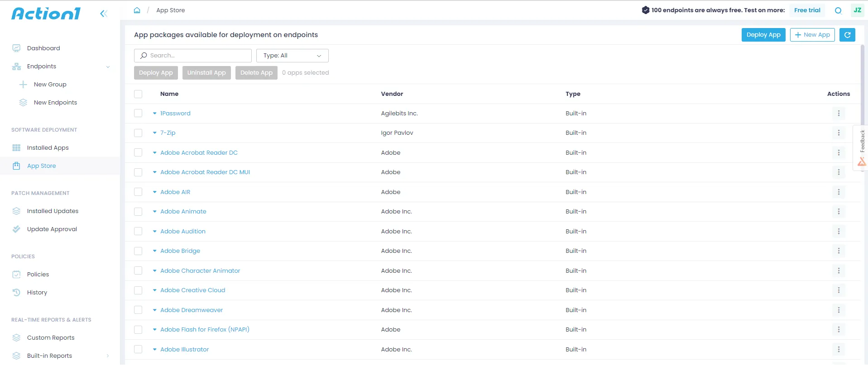This screenshot has height=365, width=868.
Task: Go to Installed Apps in the sidebar
Action: click(48, 147)
